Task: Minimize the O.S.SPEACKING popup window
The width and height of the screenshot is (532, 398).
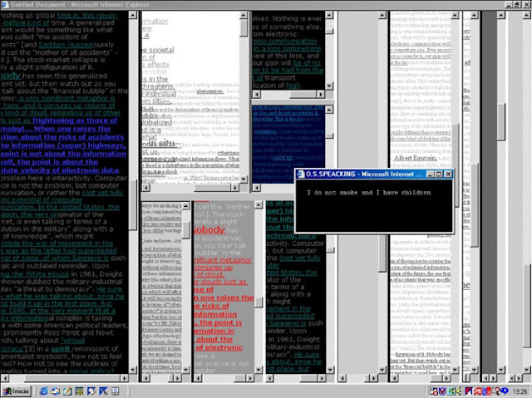Action: 431,174
